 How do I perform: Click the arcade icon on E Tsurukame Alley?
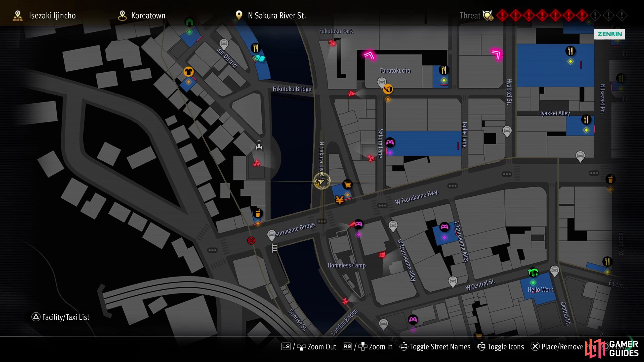(x=444, y=227)
